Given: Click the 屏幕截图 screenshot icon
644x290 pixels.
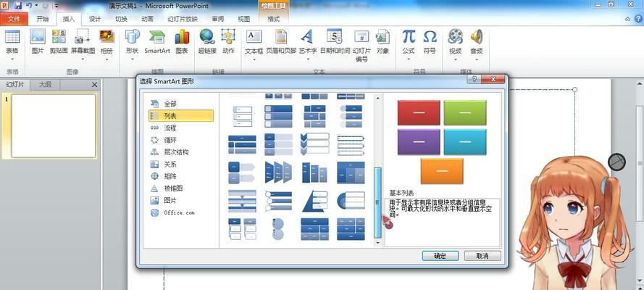Looking at the screenshot, I should pos(83,37).
